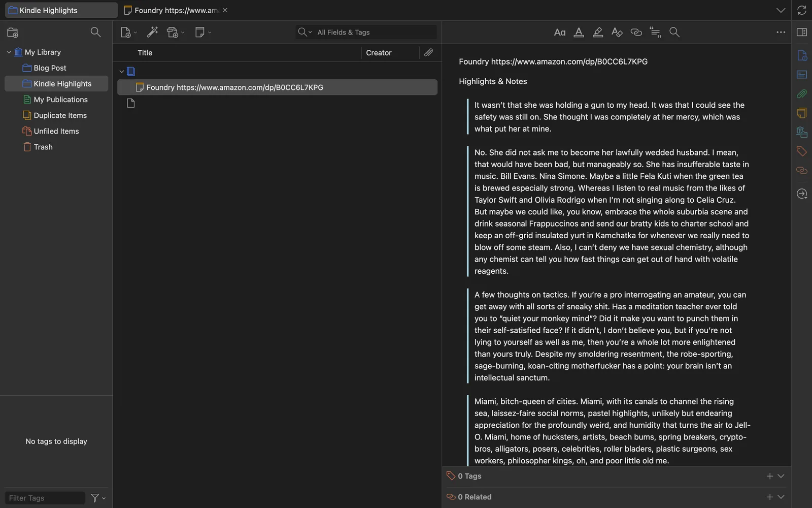Click the find and replace magnifier in note editor
The height and width of the screenshot is (508, 812).
[x=674, y=33]
